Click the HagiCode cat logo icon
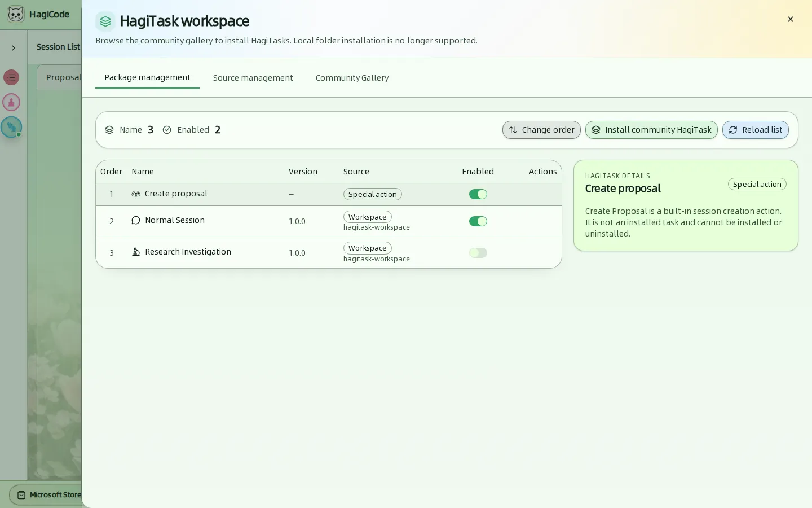This screenshot has height=508, width=812. click(x=16, y=14)
